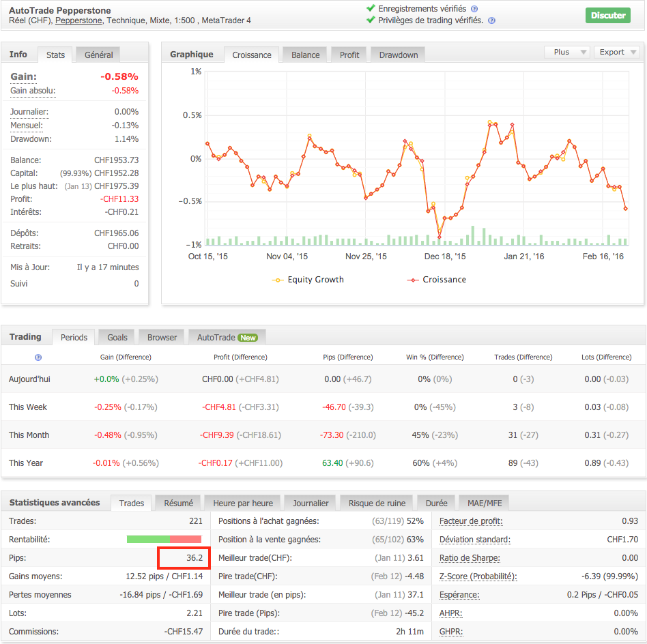The image size is (647, 644).
Task: Select the Risque de ruine tab
Action: coord(377,503)
